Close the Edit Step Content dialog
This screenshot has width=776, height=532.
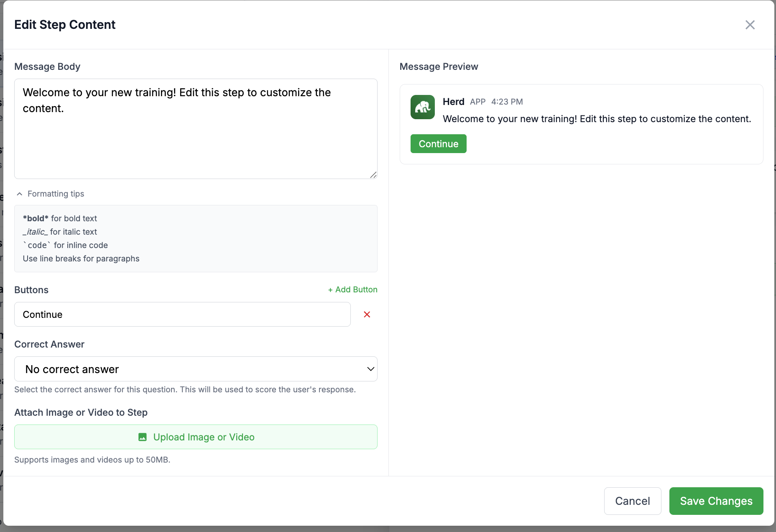point(750,25)
